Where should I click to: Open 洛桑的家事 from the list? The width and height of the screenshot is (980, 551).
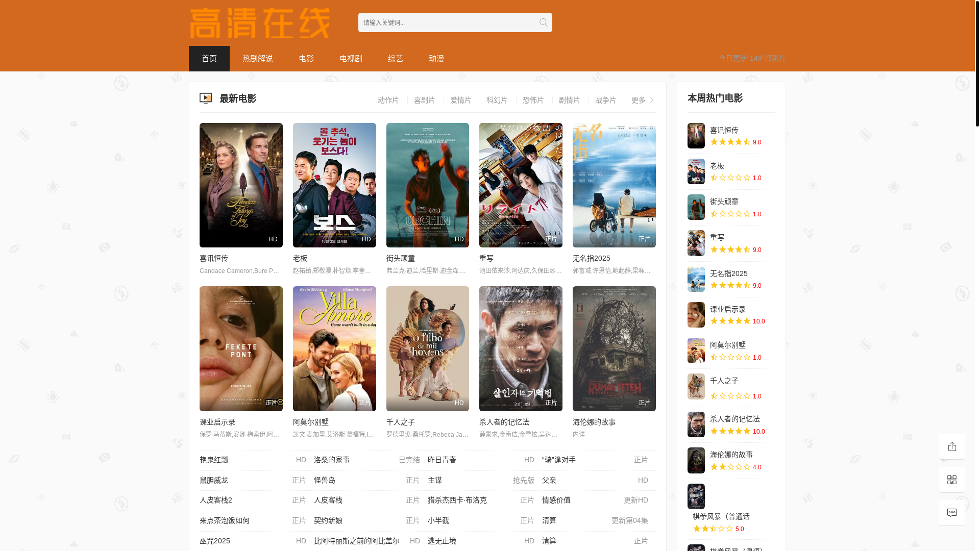point(332,460)
